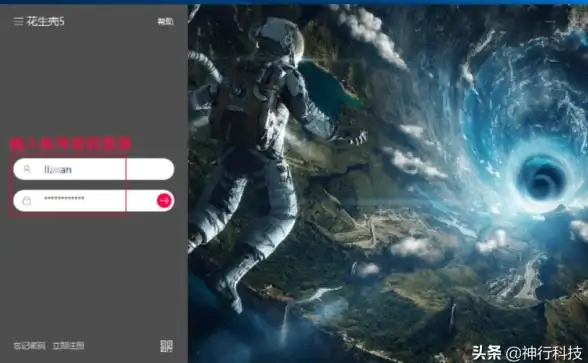Open the 立即注册 register now link
This screenshot has width=588, height=363.
(x=68, y=345)
